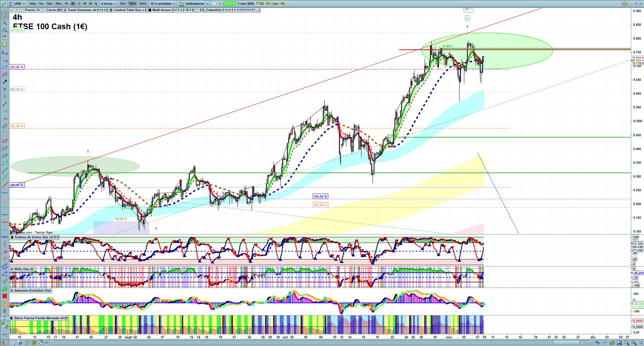The image size is (644, 346).
Task: Click the share icon in bottom bar
Action: click(x=12, y=343)
